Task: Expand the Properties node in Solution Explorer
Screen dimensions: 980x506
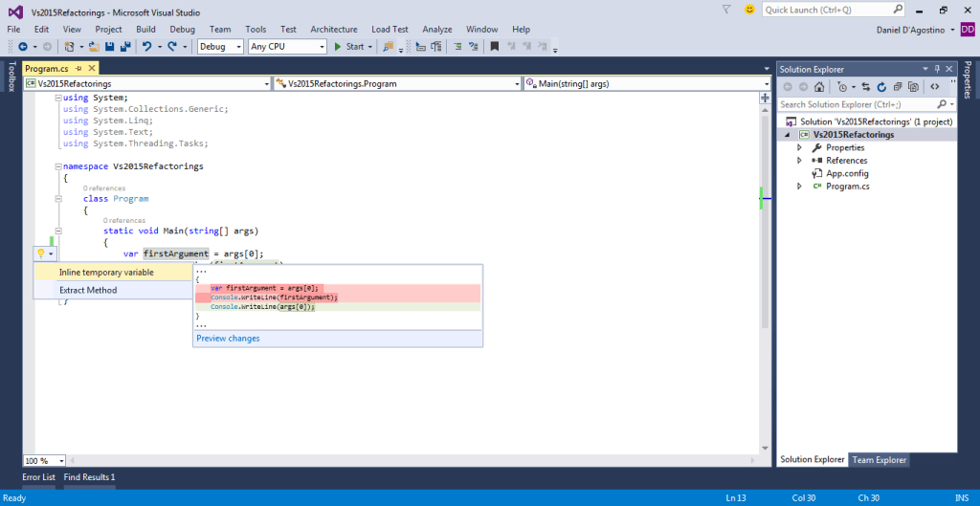Action: 799,148
